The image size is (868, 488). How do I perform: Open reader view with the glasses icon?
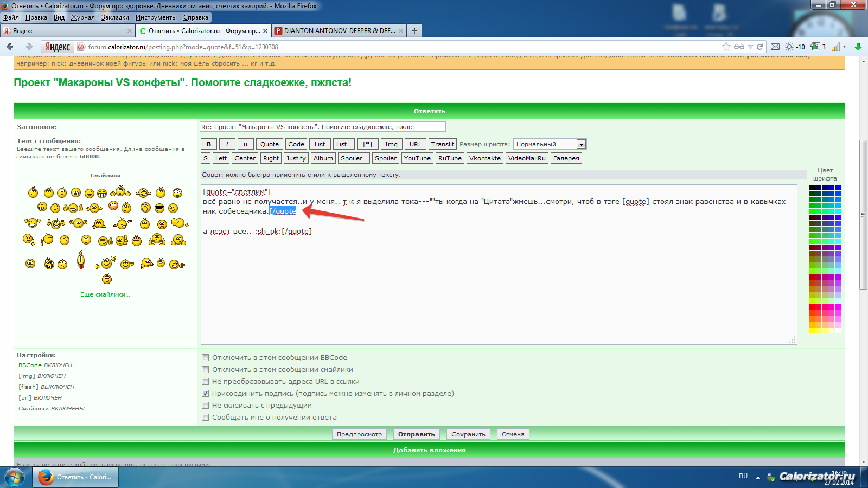pyautogui.click(x=739, y=47)
